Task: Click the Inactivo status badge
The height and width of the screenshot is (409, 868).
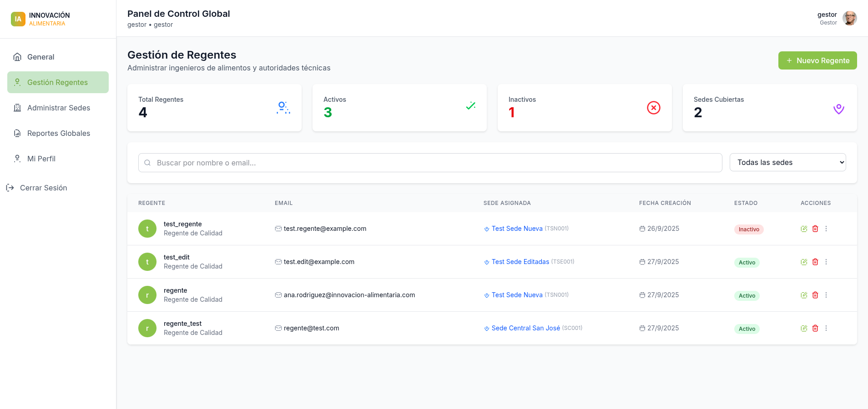Action: (748, 229)
